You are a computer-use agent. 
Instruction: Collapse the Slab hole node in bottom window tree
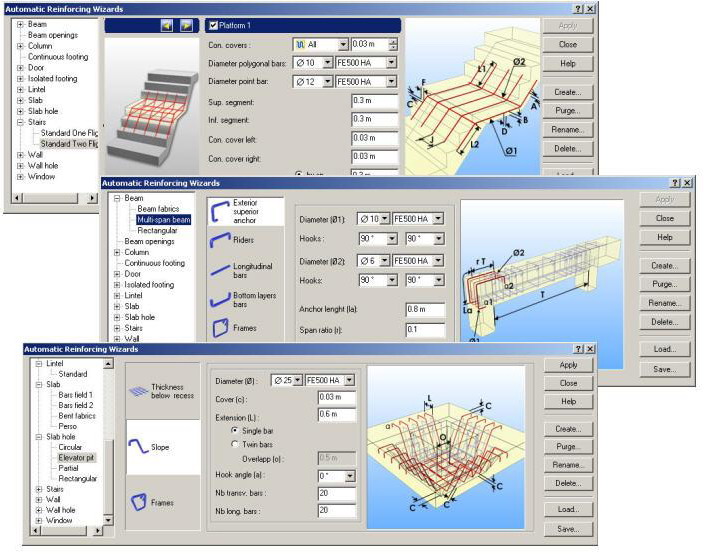coord(39,437)
